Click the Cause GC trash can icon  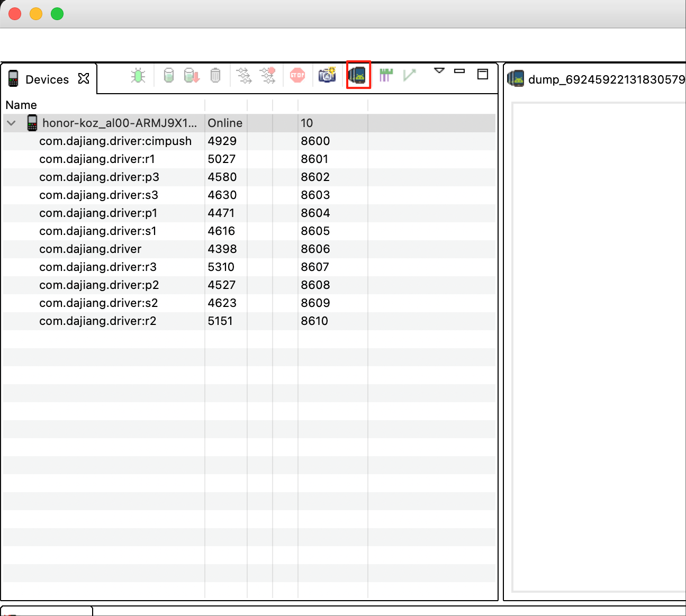215,76
